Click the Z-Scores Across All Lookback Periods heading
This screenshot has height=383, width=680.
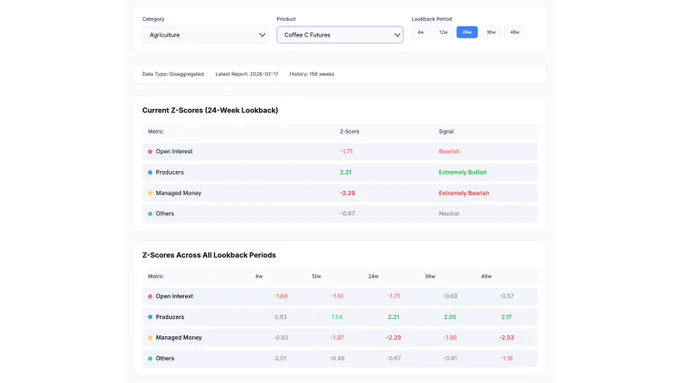(209, 255)
